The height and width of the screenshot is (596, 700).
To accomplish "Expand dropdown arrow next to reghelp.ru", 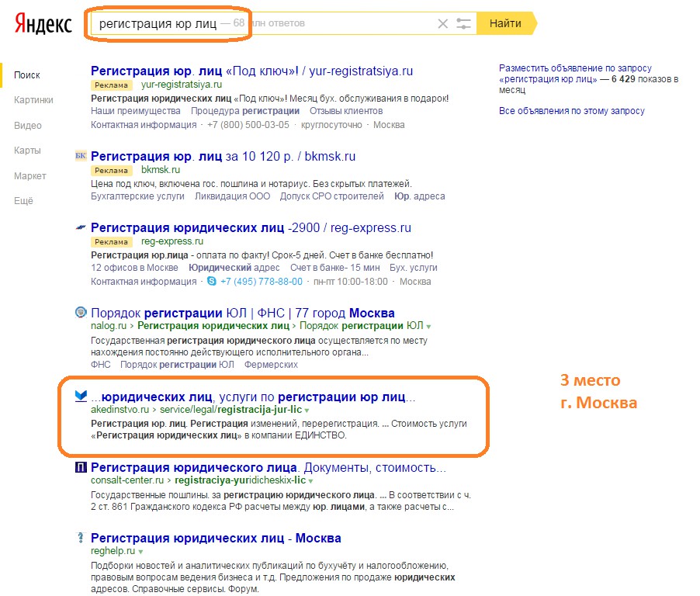I will (x=140, y=552).
